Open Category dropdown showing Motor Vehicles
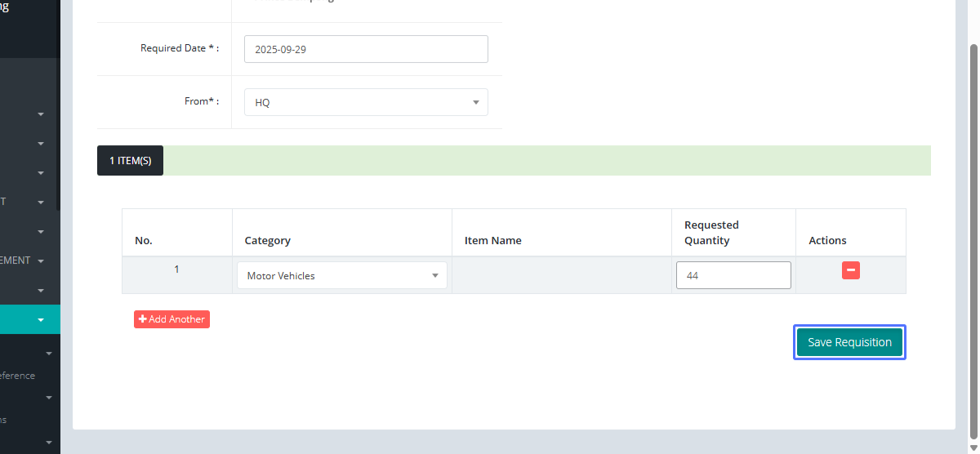The image size is (980, 454). click(341, 276)
